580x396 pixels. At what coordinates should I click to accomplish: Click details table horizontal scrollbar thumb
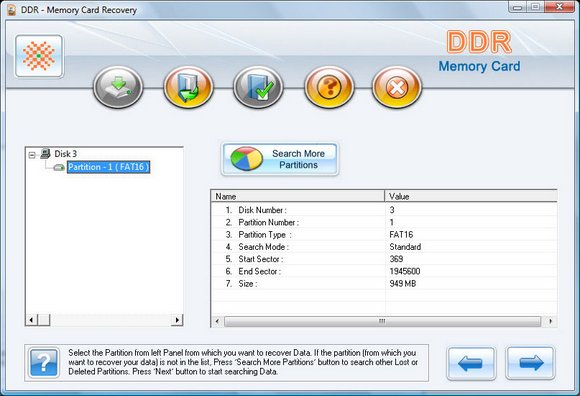tap(382, 321)
